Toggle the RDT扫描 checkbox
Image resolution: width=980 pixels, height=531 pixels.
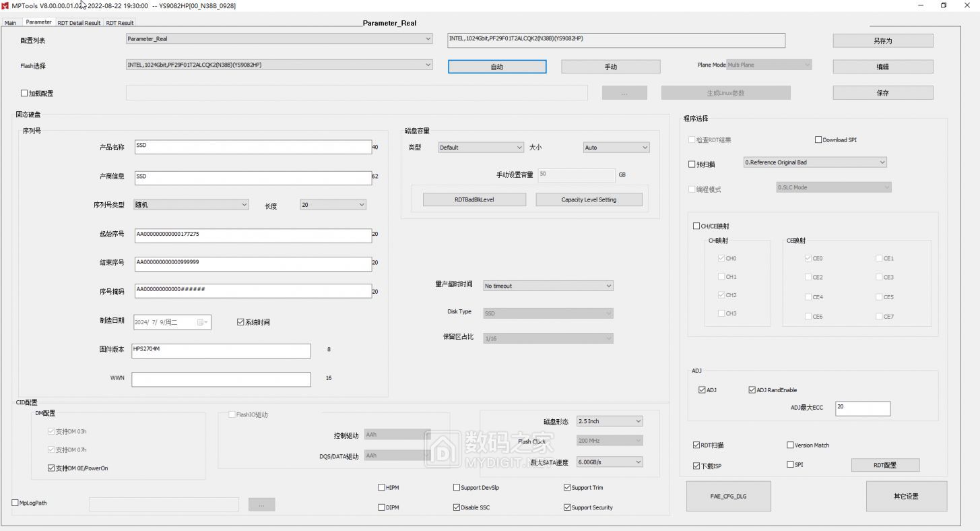(x=696, y=445)
